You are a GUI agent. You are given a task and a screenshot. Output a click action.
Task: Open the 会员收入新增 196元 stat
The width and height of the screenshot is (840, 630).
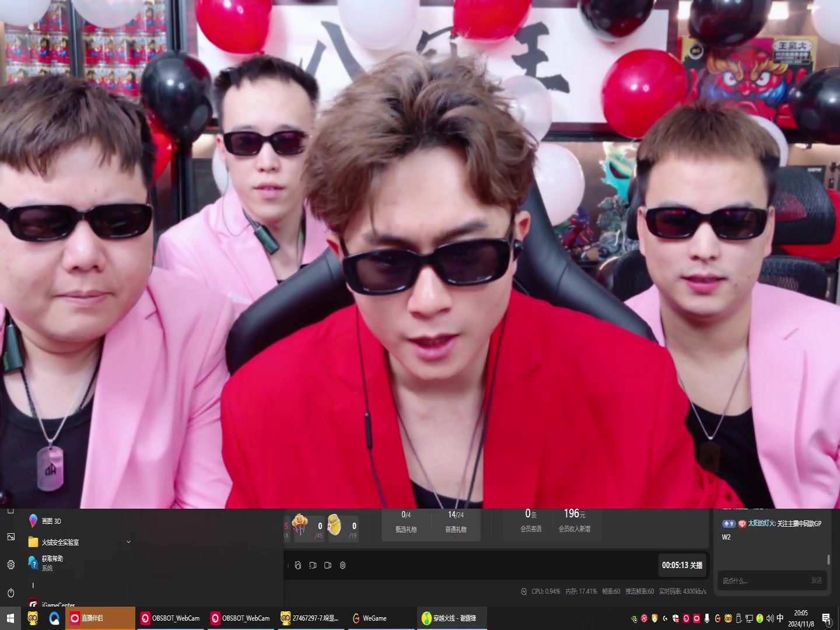pos(575,521)
